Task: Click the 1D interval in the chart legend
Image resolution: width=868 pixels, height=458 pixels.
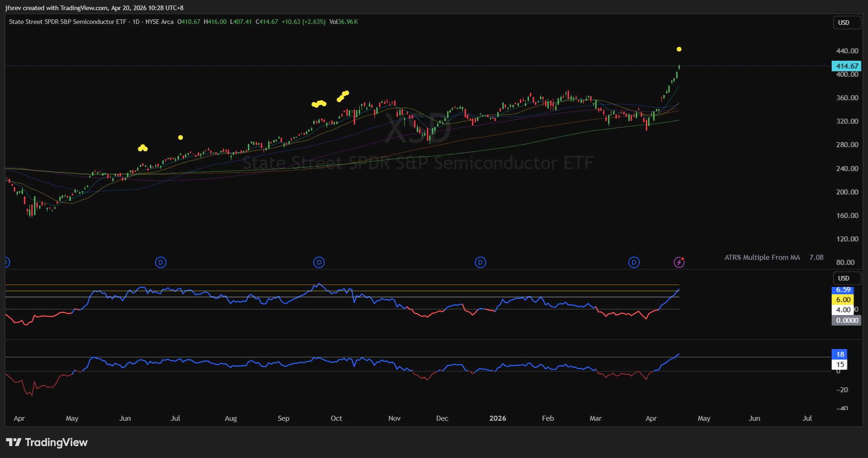Action: tap(136, 22)
